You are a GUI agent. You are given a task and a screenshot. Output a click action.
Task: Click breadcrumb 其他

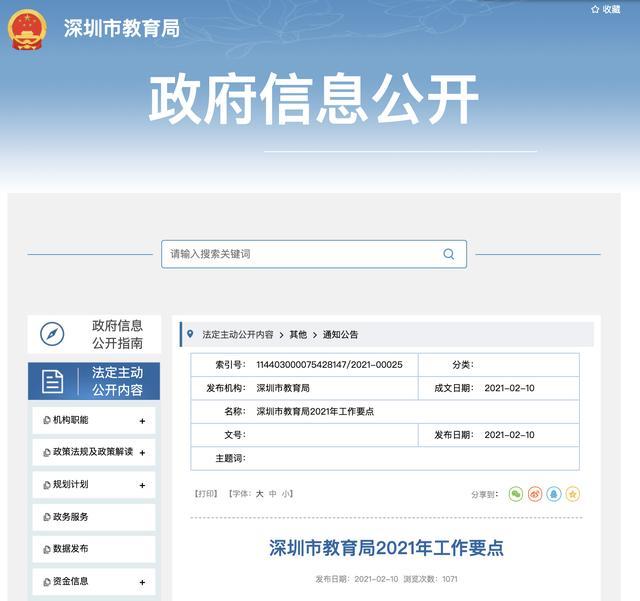tap(298, 334)
